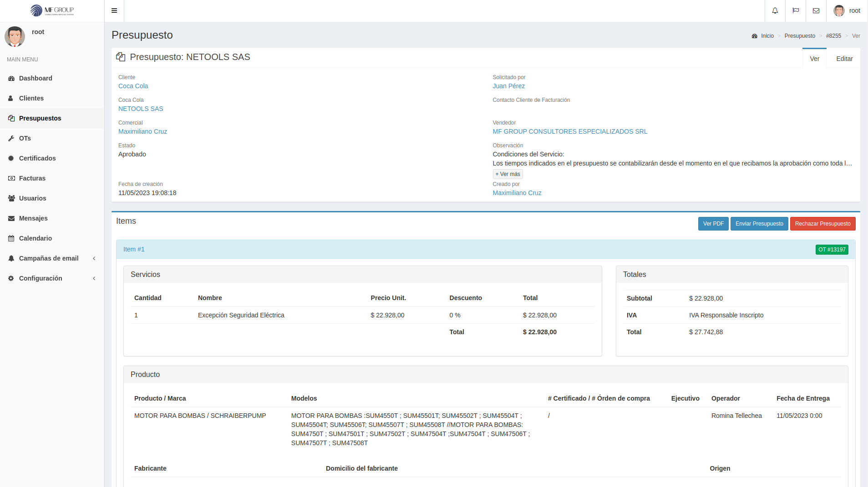868x487 pixels.
Task: Click the $ 27.742,88 total amount
Action: click(706, 332)
